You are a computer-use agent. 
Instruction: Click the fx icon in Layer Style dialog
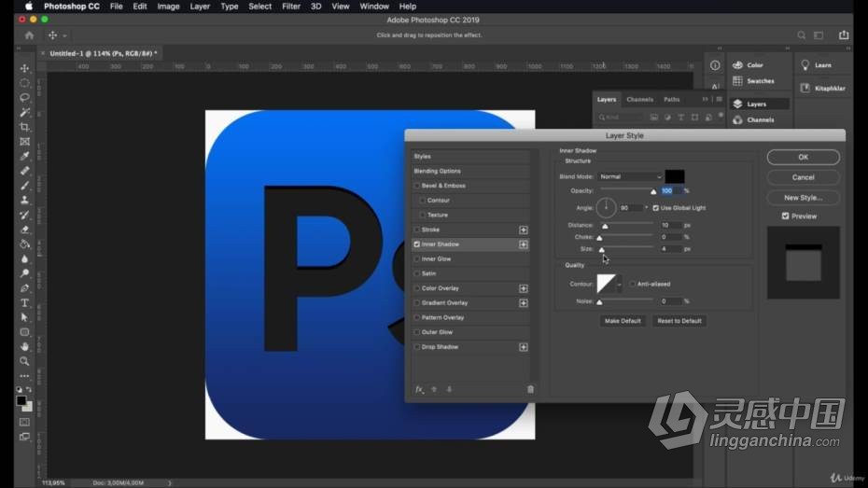[419, 389]
